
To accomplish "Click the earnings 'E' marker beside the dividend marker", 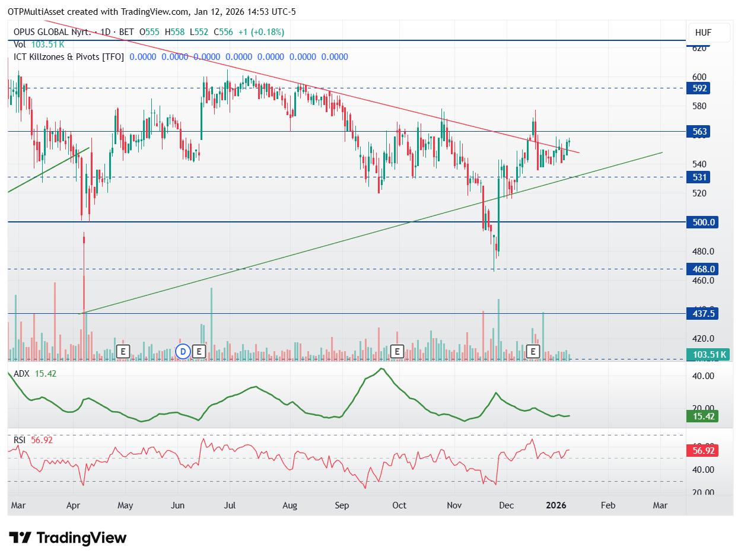I will pos(199,351).
